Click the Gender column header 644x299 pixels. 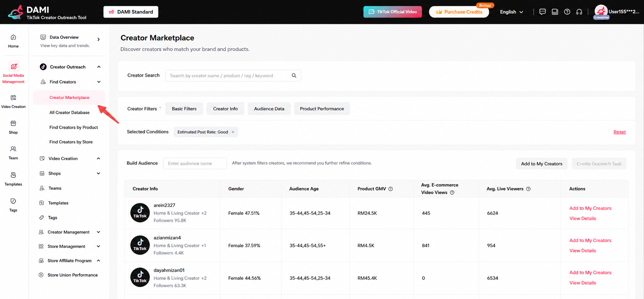[236, 189]
